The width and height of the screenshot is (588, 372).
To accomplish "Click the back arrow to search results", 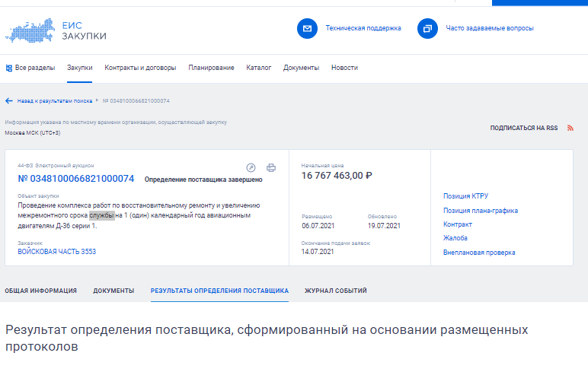I will [x=9, y=100].
